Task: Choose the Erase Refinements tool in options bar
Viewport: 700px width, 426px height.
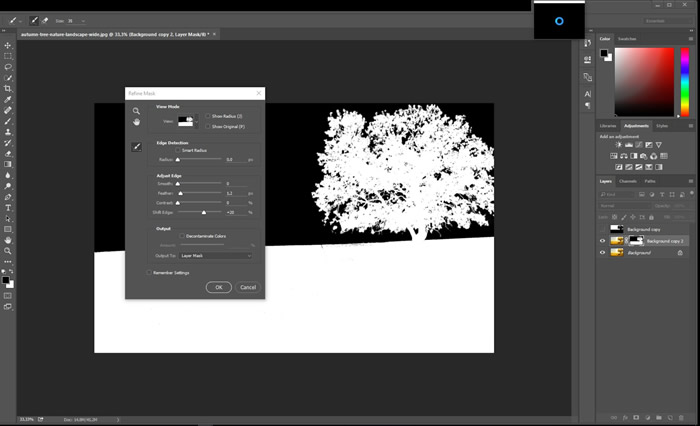Action: 45,21
